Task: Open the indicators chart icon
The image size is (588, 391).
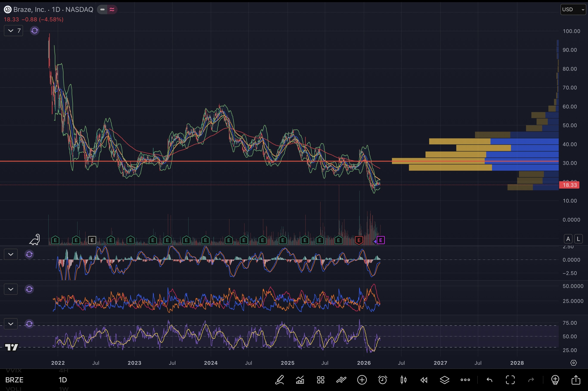Action: pyautogui.click(x=300, y=380)
